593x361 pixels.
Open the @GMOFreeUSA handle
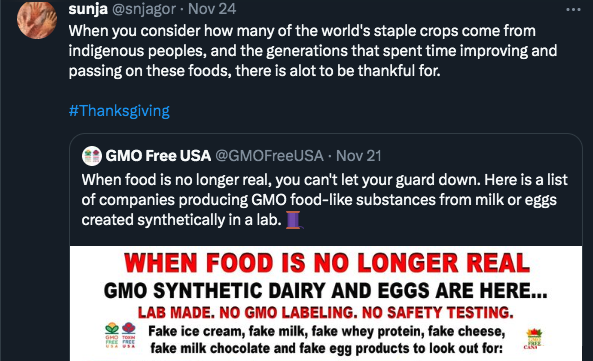[269, 156]
